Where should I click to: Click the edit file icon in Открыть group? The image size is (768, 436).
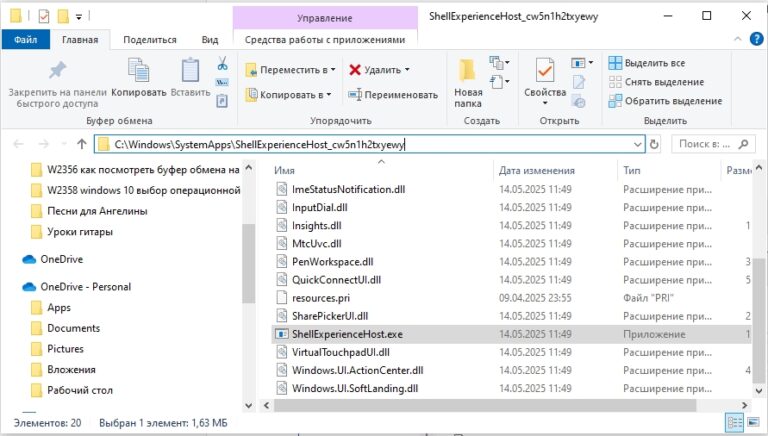point(578,82)
